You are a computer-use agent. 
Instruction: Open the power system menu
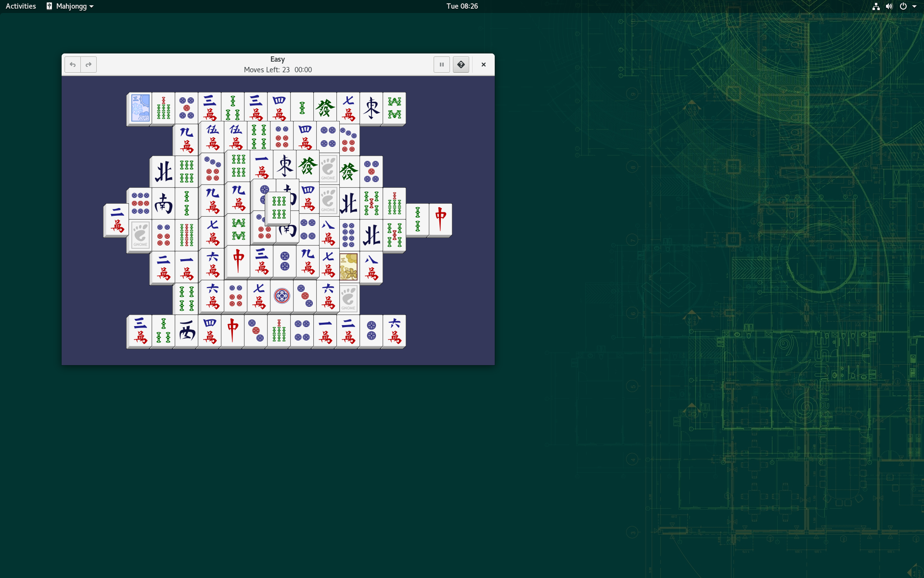pos(903,6)
